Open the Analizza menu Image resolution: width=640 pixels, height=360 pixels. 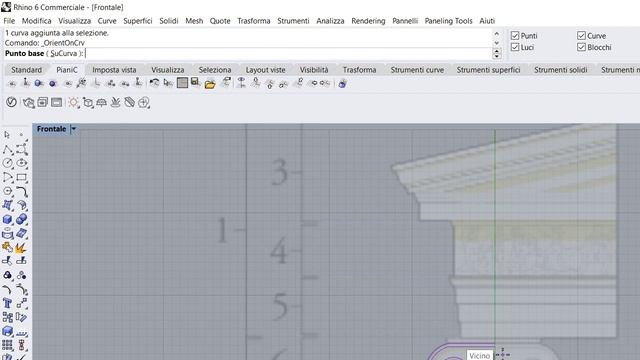point(330,21)
